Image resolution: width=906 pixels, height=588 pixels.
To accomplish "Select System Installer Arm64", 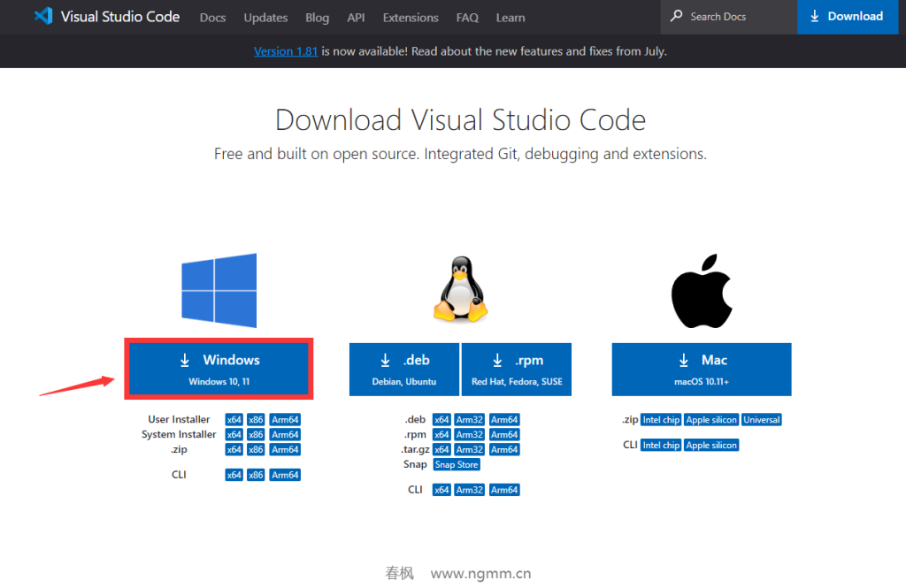I will point(286,434).
